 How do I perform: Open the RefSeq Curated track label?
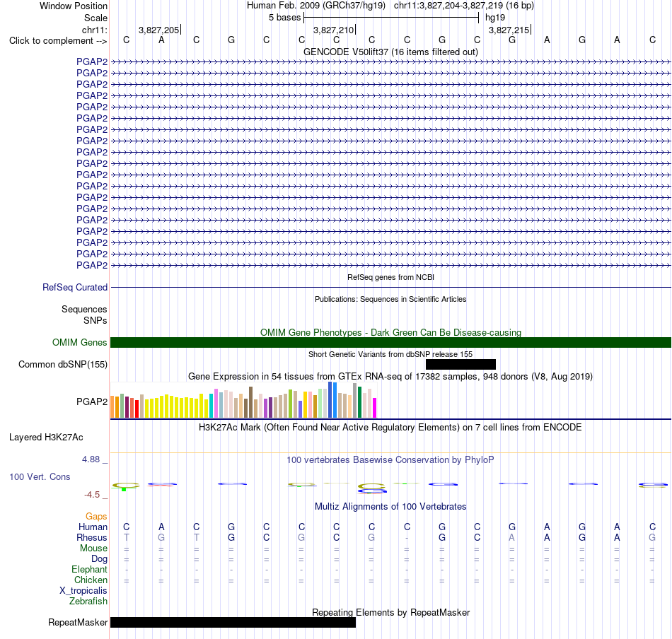[x=74, y=288]
